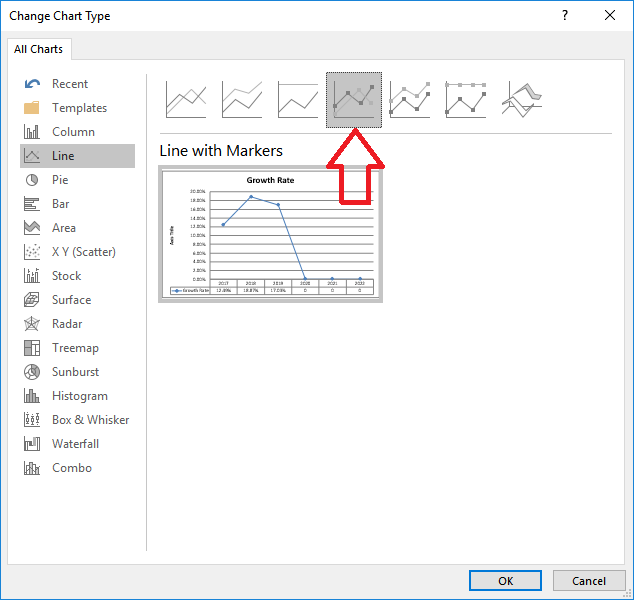The image size is (634, 600).
Task: Pick the Treemap label in chart list
Action: 76,348
